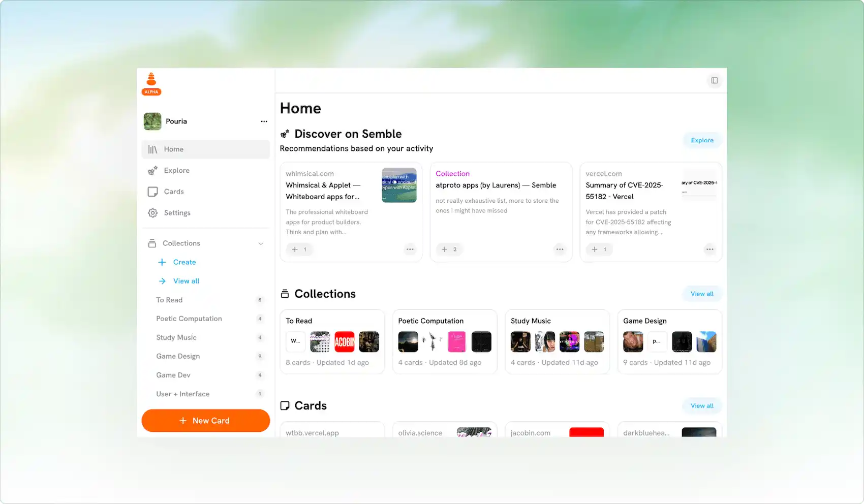
Task: Click Create under Collections
Action: 183,262
